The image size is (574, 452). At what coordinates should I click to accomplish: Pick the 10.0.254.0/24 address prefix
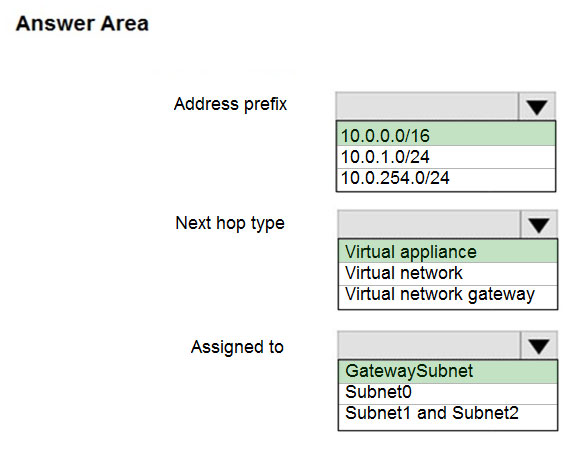[446, 179]
